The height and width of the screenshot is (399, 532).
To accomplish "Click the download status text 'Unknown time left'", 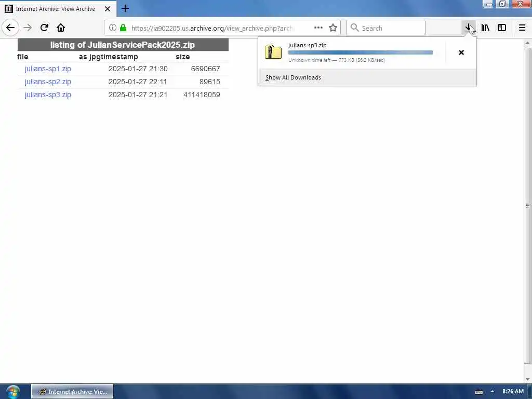I will (310, 60).
